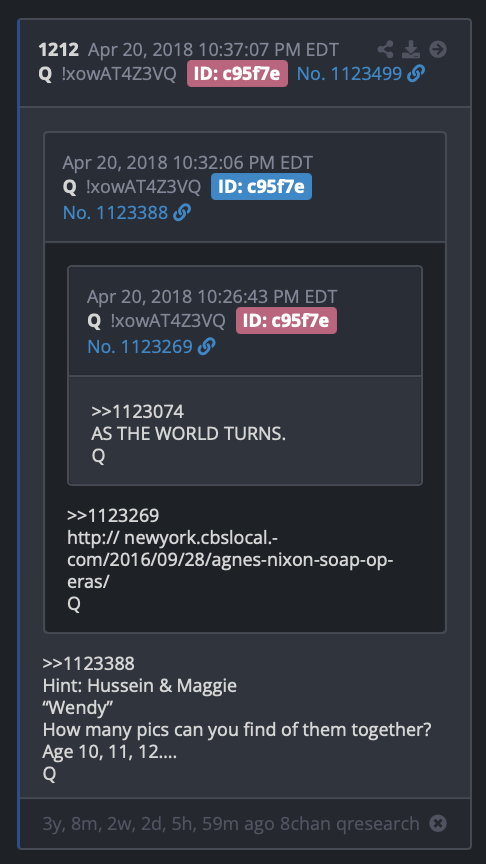Click the chain link icon beside No. 1123269

point(206,347)
